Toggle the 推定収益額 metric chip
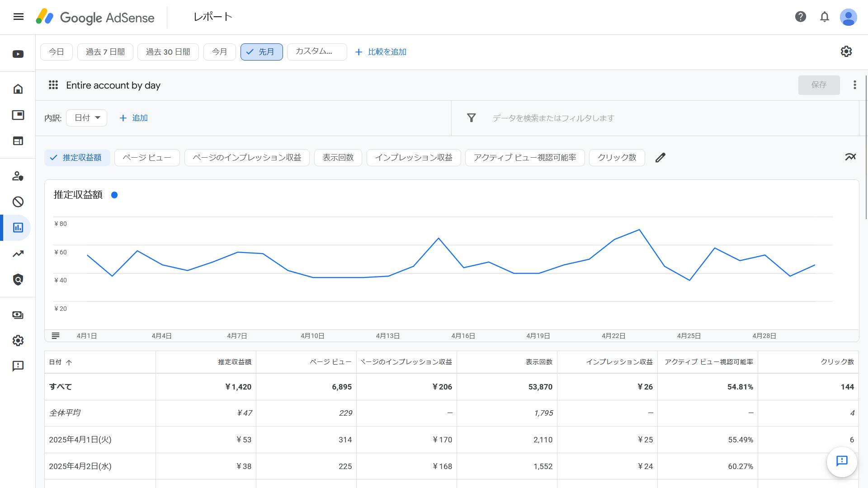 (77, 158)
